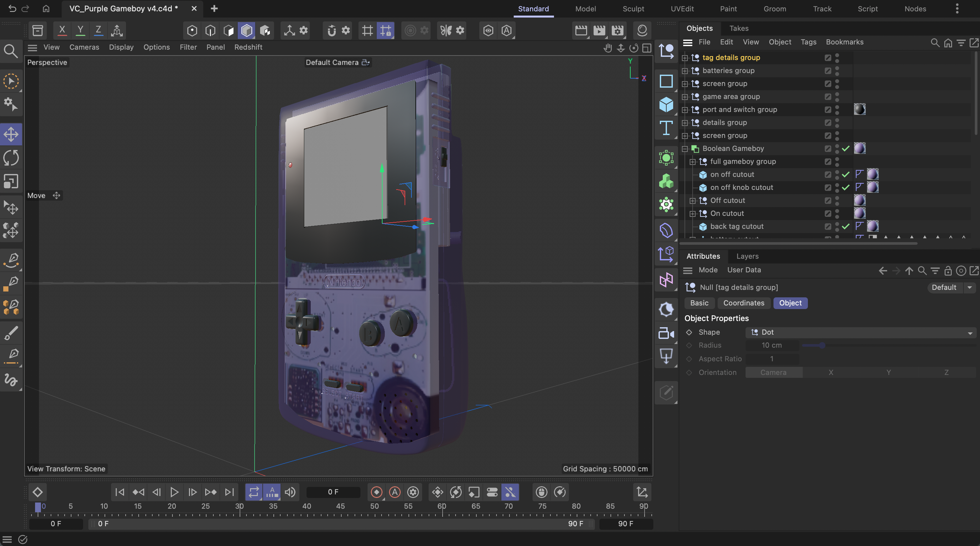Viewport: 980px width, 546px height.
Task: Add a Camera object
Action: [666, 333]
